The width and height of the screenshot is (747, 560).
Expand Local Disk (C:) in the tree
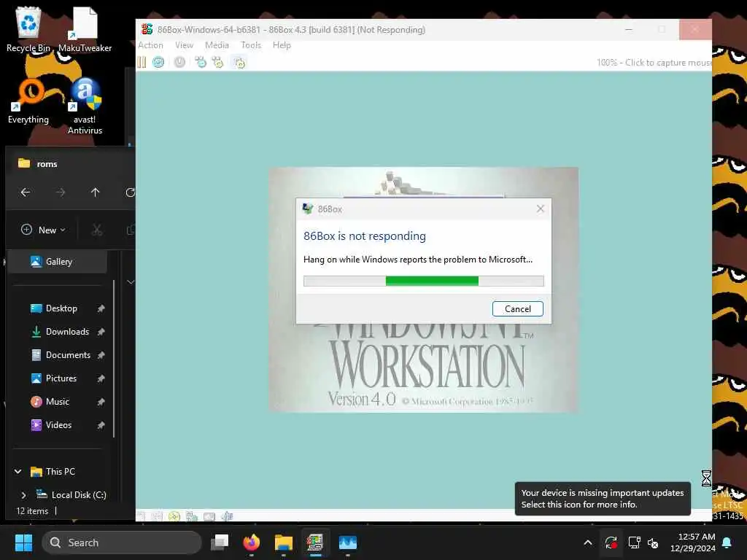[x=24, y=495]
